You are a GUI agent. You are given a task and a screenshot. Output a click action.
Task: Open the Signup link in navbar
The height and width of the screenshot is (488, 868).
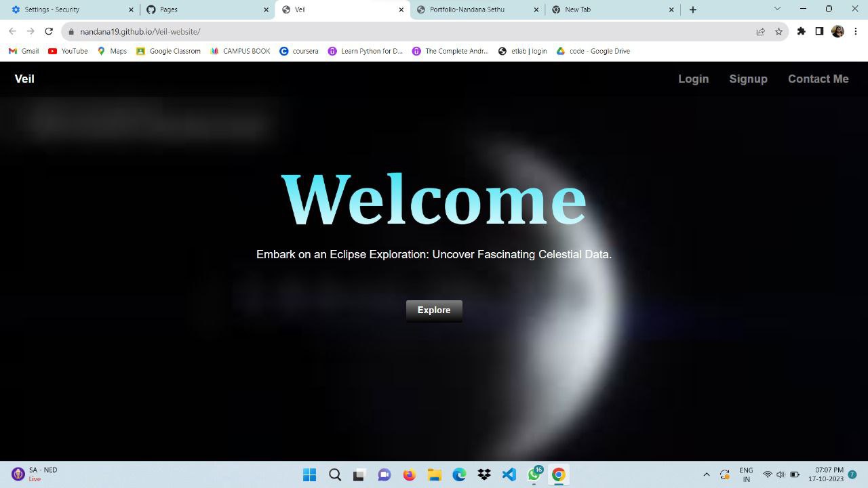tap(748, 79)
